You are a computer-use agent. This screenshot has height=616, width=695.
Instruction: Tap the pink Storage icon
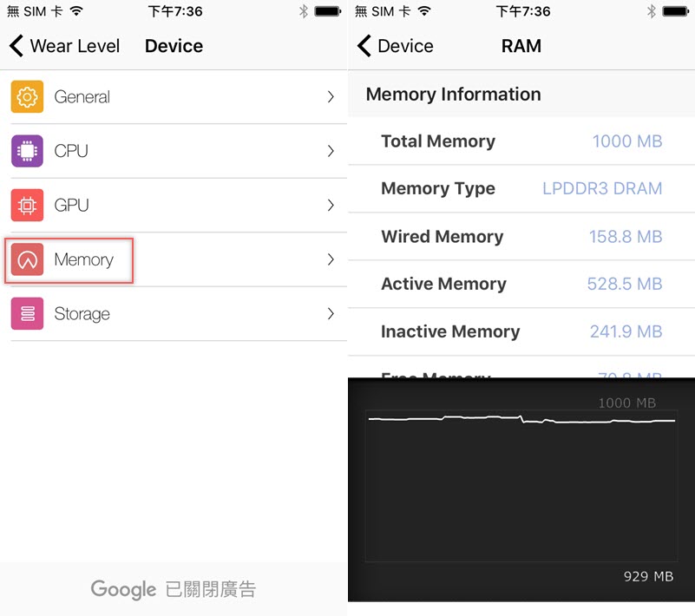pyautogui.click(x=27, y=314)
